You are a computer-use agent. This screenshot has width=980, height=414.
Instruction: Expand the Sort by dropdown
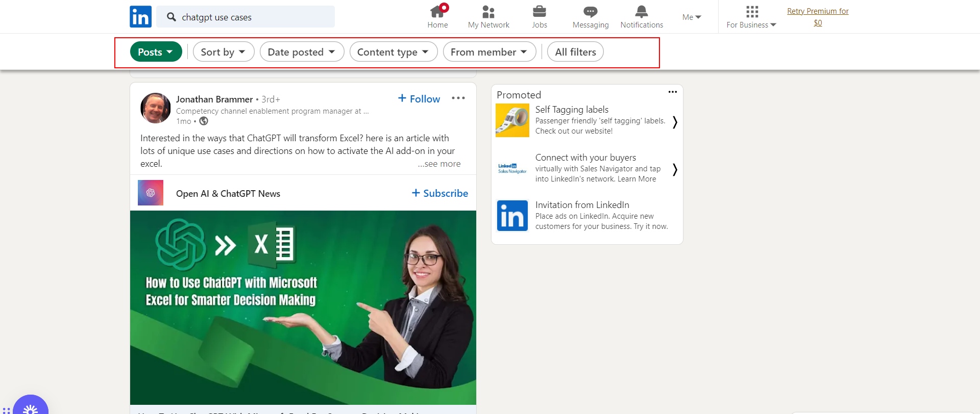(x=224, y=51)
